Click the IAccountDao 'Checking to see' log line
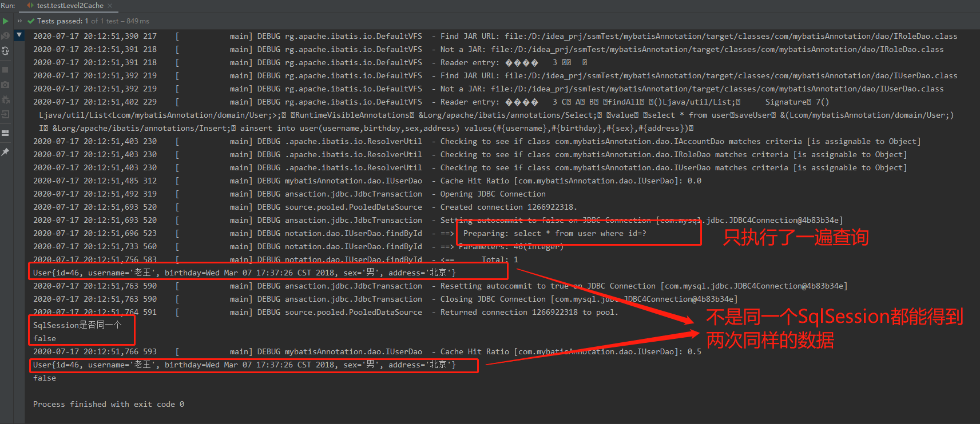Screen dimensions: 980x424 tap(477, 141)
